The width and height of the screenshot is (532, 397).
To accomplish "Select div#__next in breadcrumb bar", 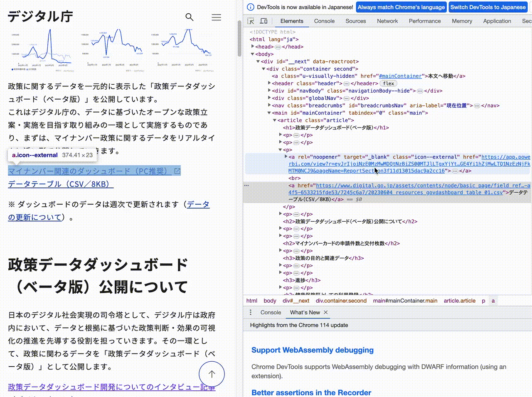I will pyautogui.click(x=296, y=301).
